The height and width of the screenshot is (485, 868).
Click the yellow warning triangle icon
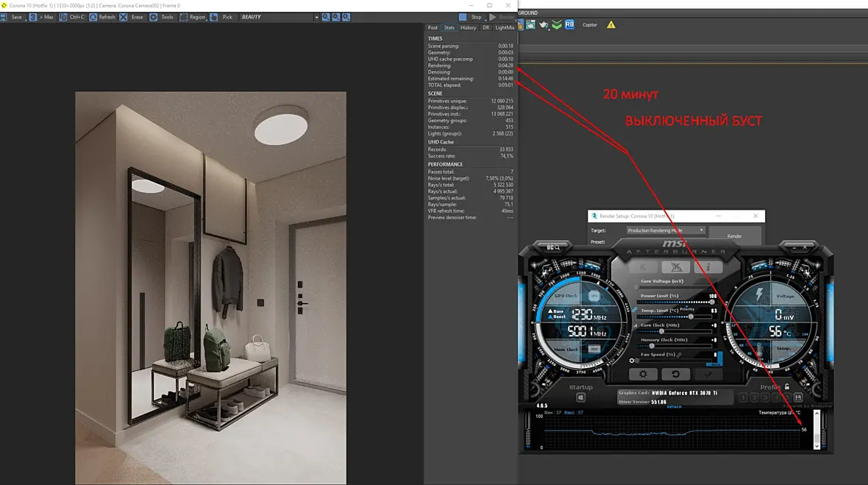(x=611, y=25)
